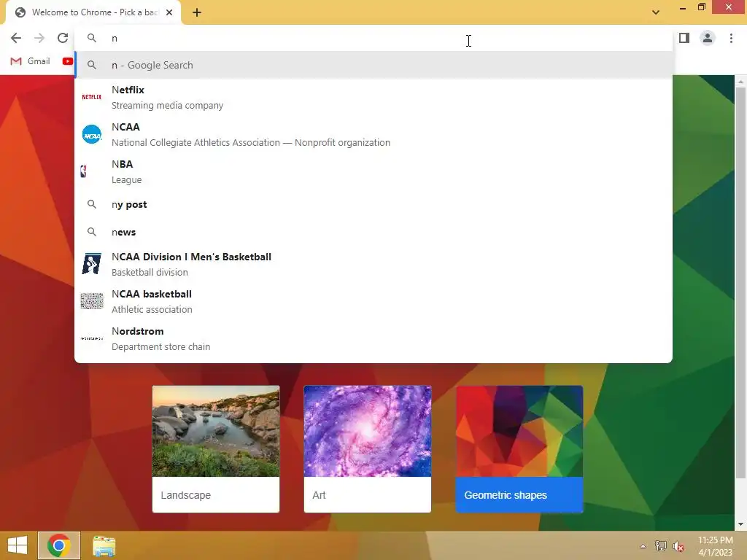Click the page vertical scrollbar
The width and height of the screenshot is (747, 560).
click(740, 282)
